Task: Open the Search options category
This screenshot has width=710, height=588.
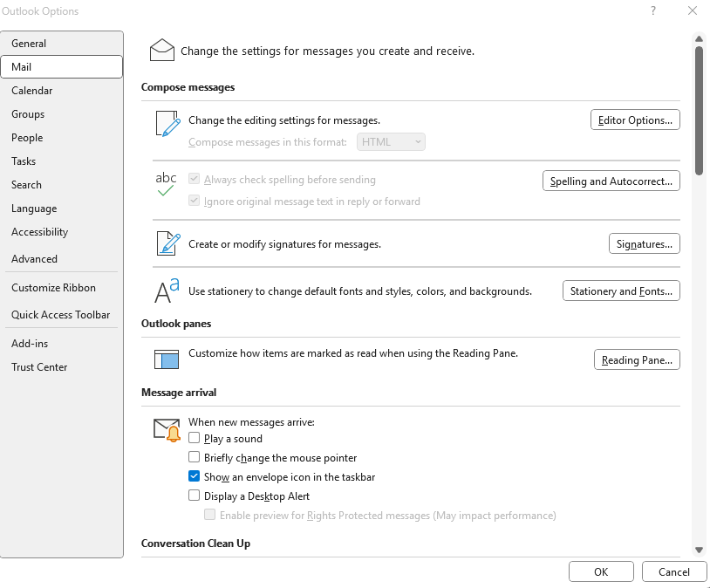Action: [x=62, y=185]
